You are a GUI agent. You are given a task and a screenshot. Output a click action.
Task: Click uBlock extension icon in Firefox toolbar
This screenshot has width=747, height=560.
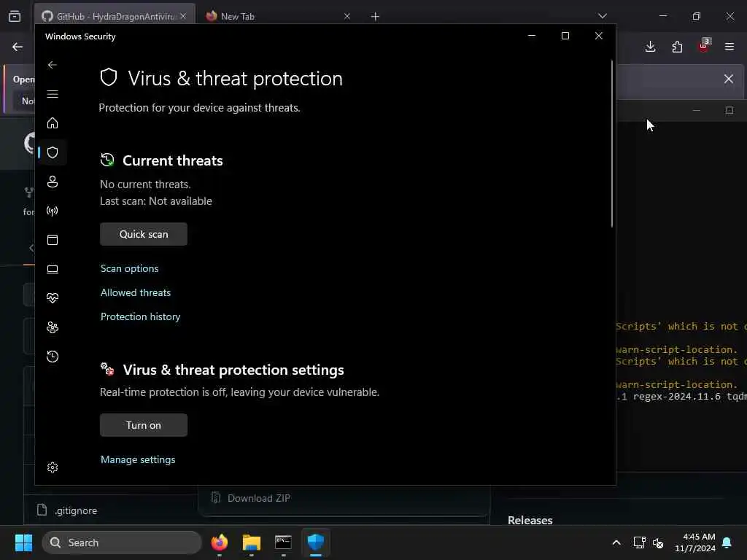(704, 46)
